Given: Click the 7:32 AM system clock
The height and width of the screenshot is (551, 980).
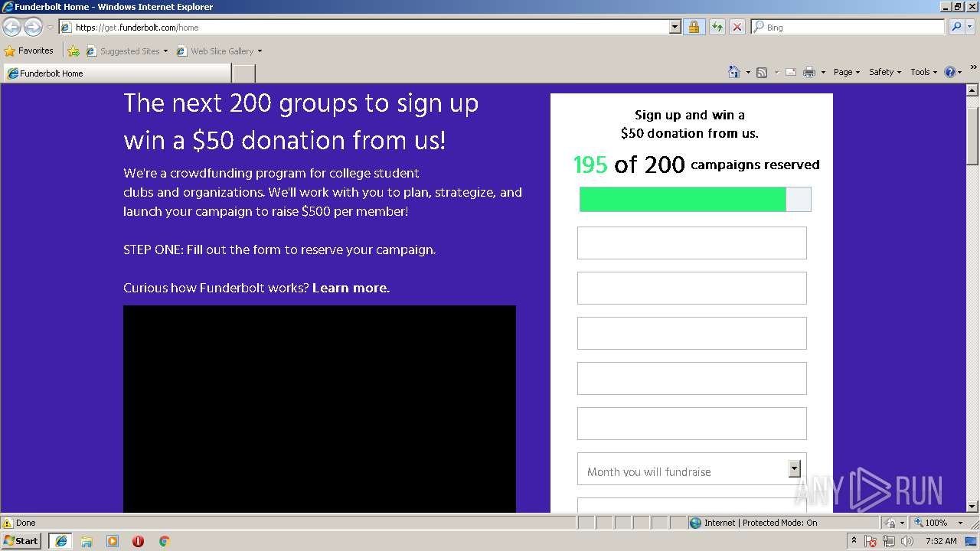Looking at the screenshot, I should pyautogui.click(x=941, y=541).
